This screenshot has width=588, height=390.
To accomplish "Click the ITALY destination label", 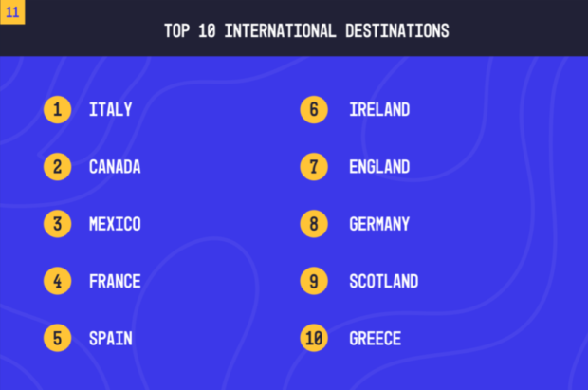I will 111,110.
